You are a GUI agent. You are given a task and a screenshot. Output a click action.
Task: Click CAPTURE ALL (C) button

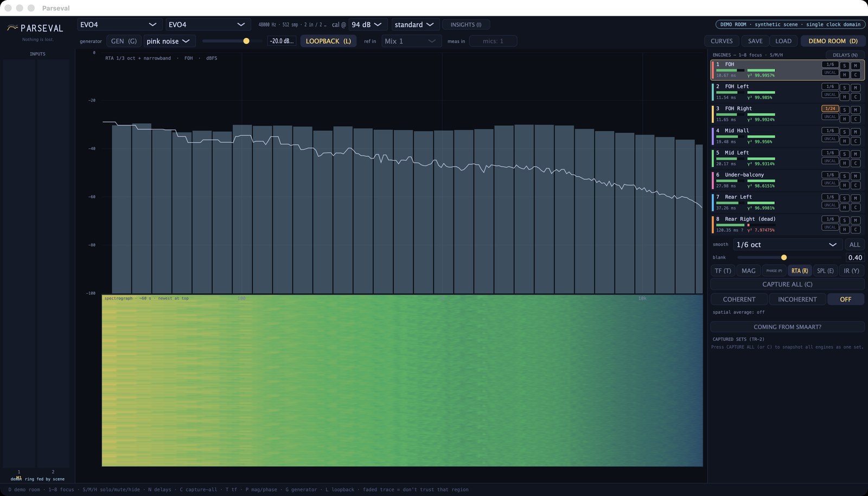[787, 284]
